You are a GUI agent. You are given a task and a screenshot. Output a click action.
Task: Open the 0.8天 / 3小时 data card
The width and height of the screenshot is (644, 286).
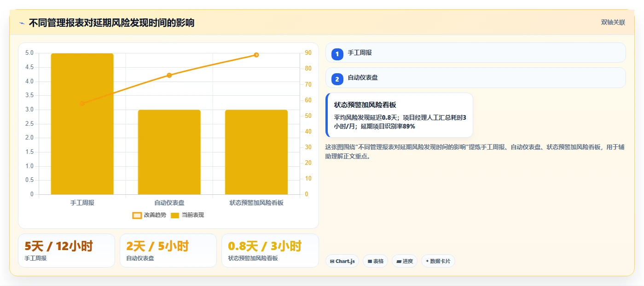[x=270, y=251]
